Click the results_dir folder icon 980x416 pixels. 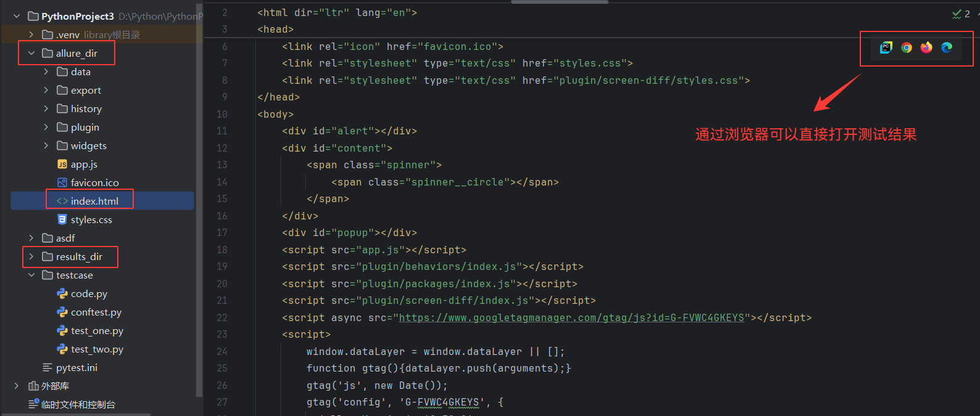point(47,256)
